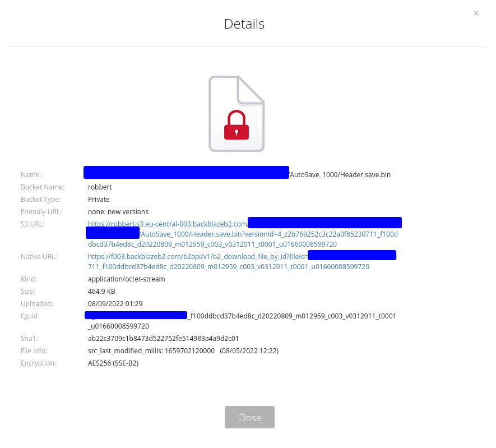This screenshot has height=448, width=496.
Task: Click the 'none: new versions' Friendly URL value
Action: point(118,211)
